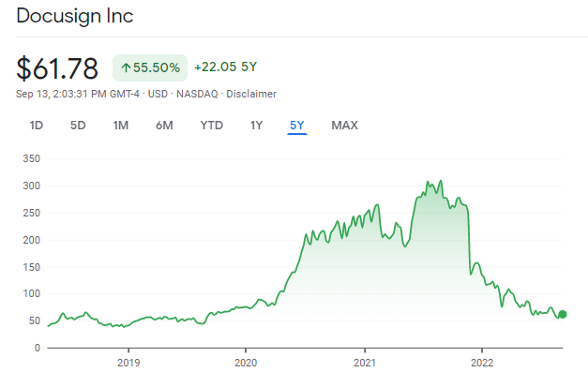Viewport: 588px width, 372px height.
Task: Click the $61.78 current price
Action: (x=57, y=68)
